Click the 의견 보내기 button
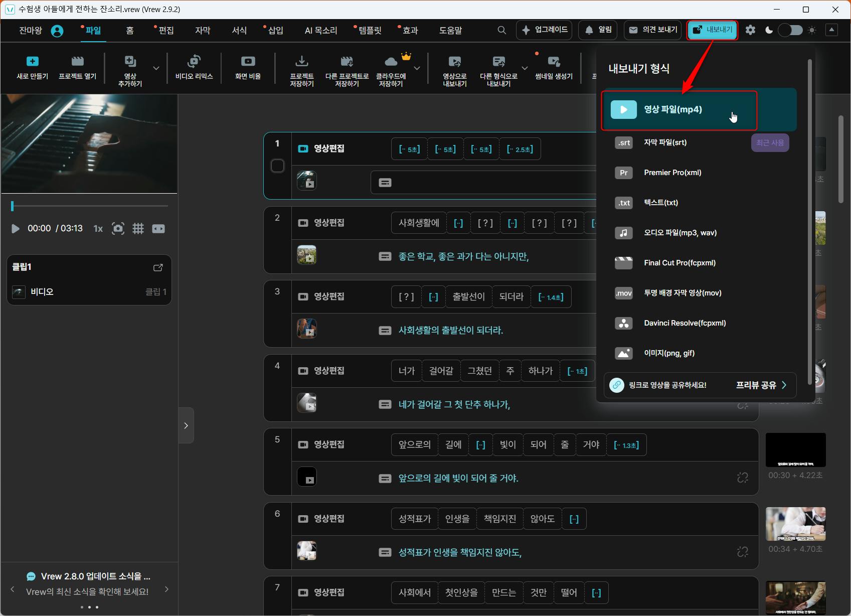Image resolution: width=851 pixels, height=616 pixels. tap(653, 30)
